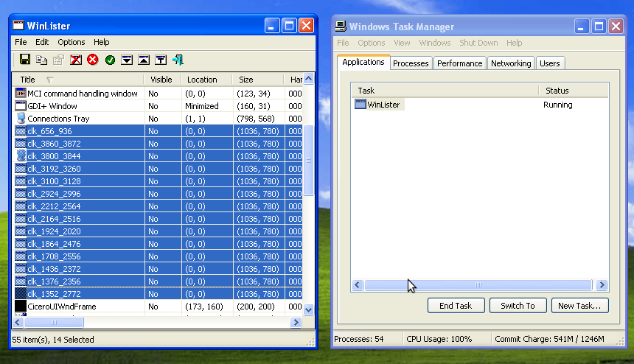Switch to the Performance tab
This screenshot has height=364, width=634.
[460, 63]
